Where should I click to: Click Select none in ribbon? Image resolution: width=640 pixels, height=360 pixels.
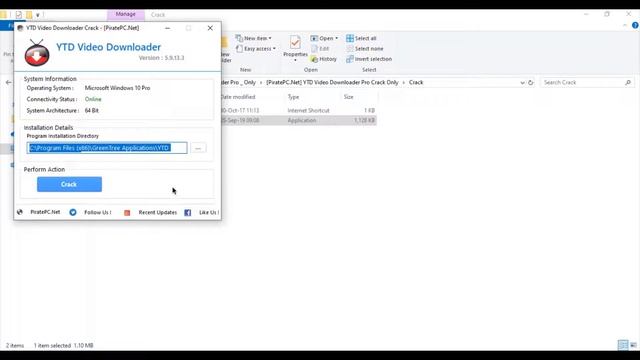[x=365, y=49]
